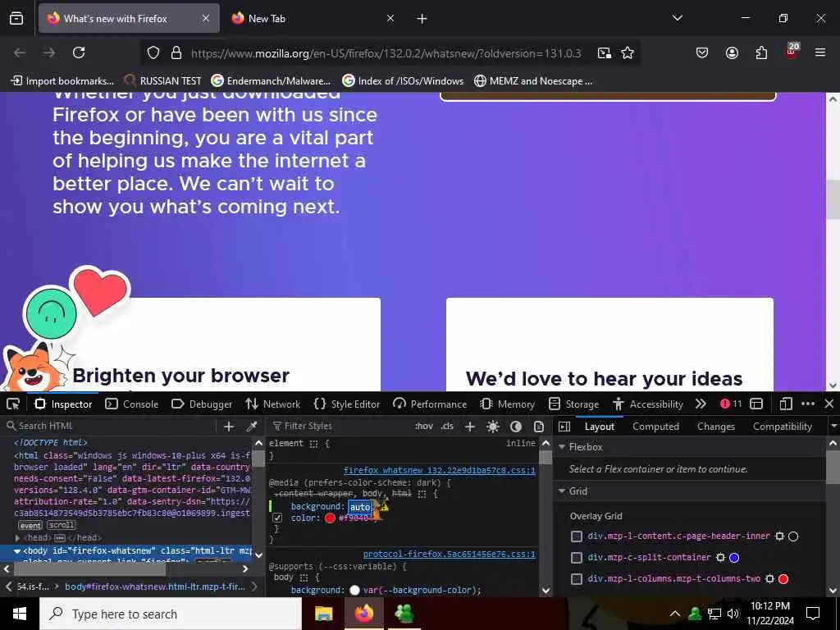
Task: Switch to the Compatibility sidebar tab
Action: pos(782,427)
